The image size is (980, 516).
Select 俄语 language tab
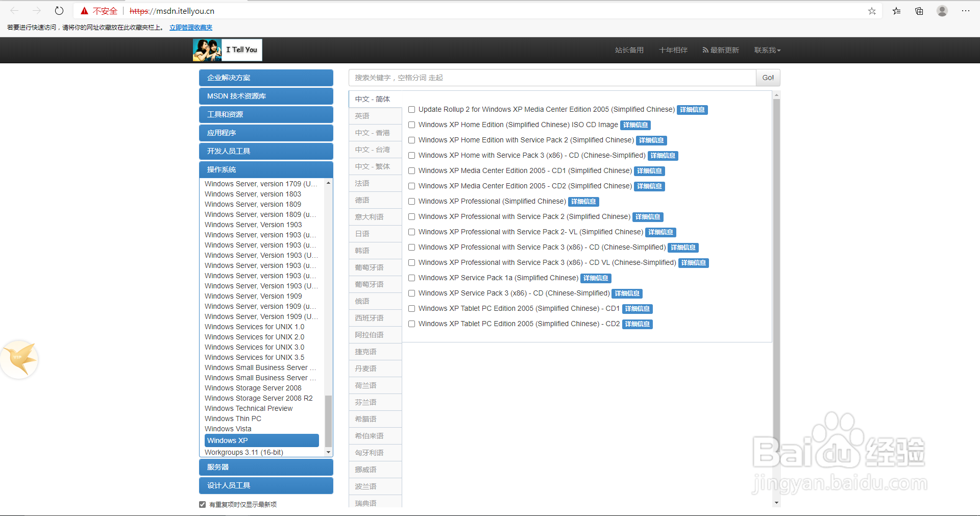tap(375, 301)
